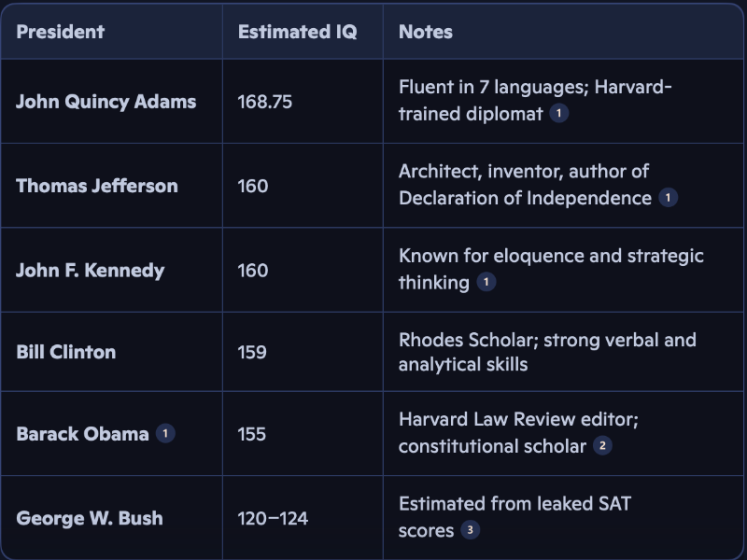This screenshot has height=560, width=747.
Task: Open citation 2 after "constitutional scholar"
Action: click(x=603, y=446)
